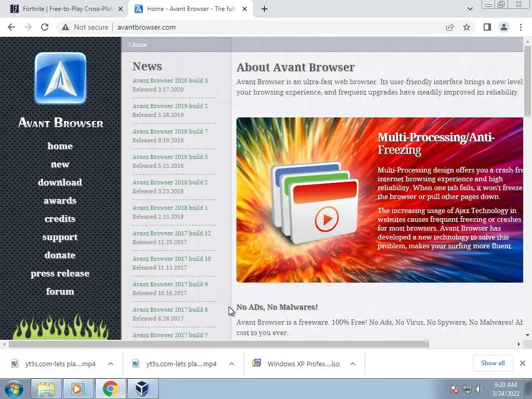
Task: Click the vertical page scrollbar thumb
Action: [x=527, y=81]
